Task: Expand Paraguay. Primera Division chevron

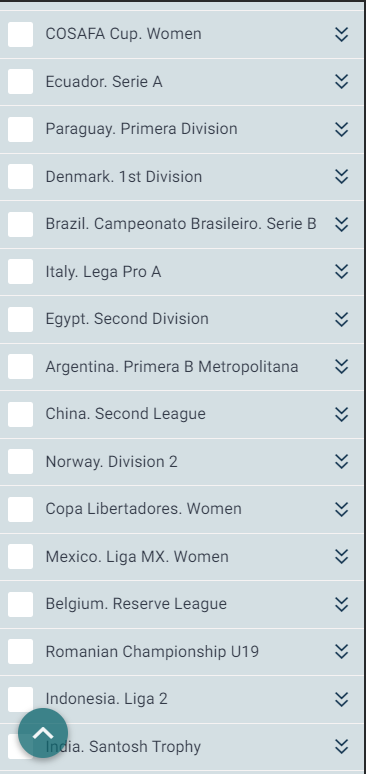Action: click(x=341, y=129)
